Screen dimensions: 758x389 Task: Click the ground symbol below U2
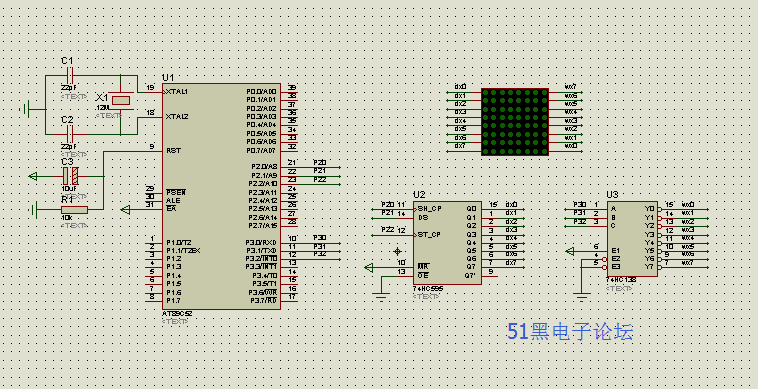pyautogui.click(x=381, y=297)
